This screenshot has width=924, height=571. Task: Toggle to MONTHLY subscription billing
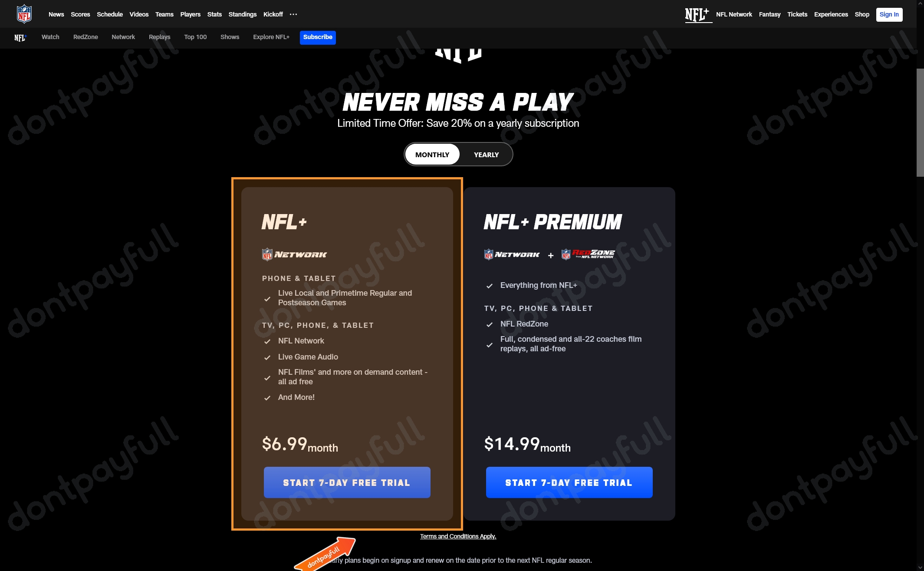coord(431,154)
